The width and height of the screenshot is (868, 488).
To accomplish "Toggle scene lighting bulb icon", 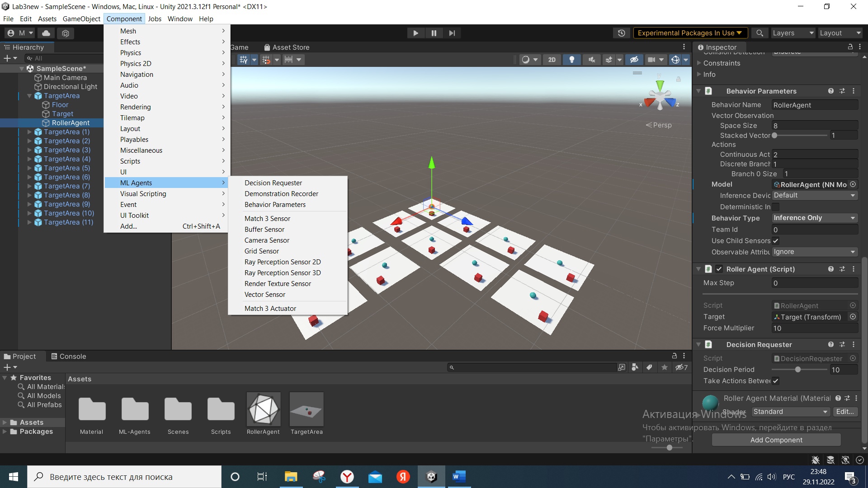I will 572,60.
